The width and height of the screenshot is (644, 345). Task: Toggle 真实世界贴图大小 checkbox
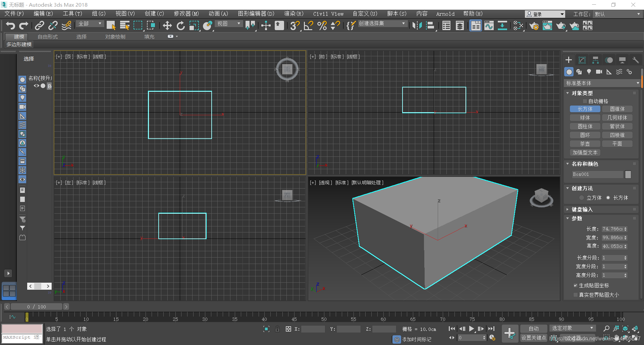tap(576, 295)
